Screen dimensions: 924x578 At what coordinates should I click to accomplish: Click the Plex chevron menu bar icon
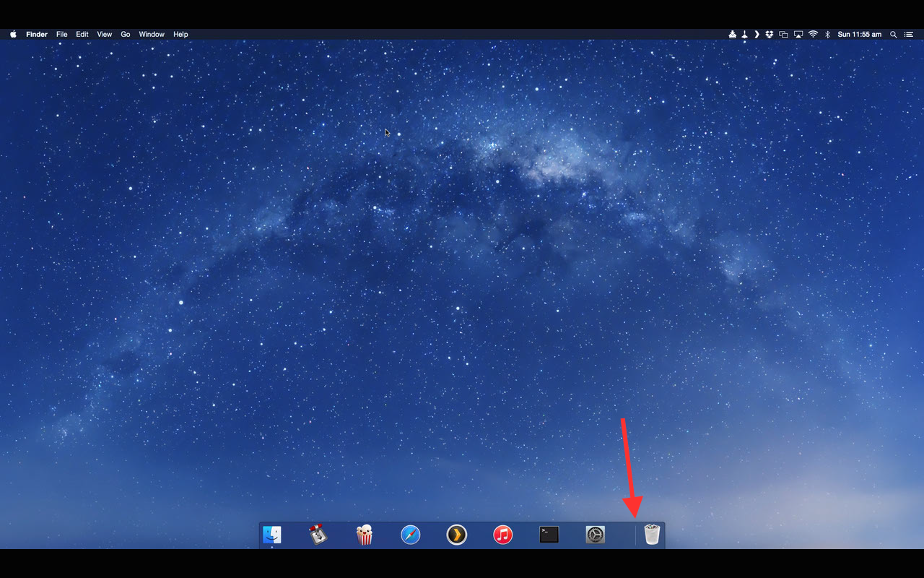[x=757, y=34]
